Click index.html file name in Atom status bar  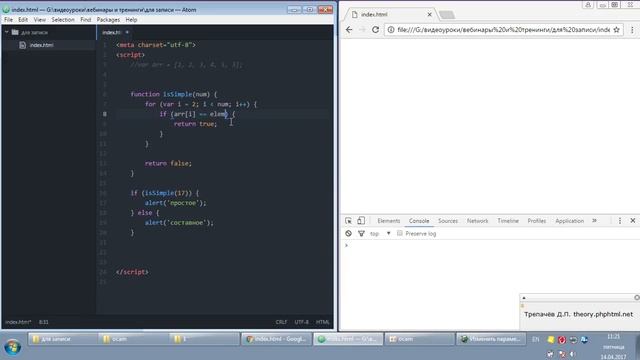pyautogui.click(x=18, y=322)
